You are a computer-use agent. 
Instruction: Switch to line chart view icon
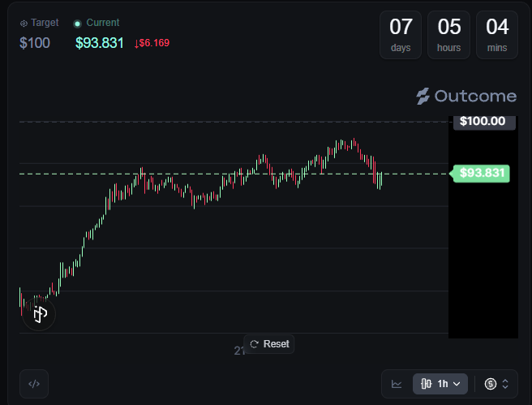pyautogui.click(x=397, y=384)
